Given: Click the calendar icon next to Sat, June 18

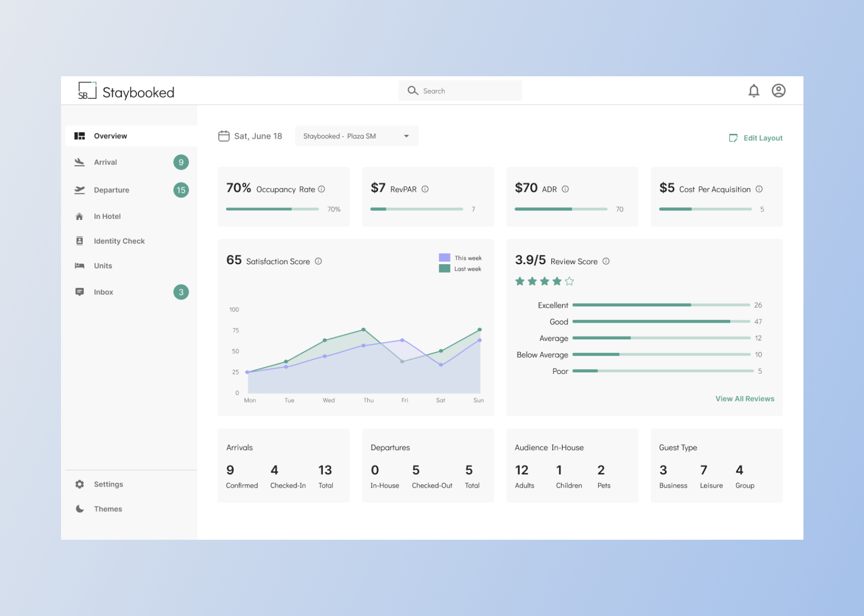Looking at the screenshot, I should tap(225, 135).
